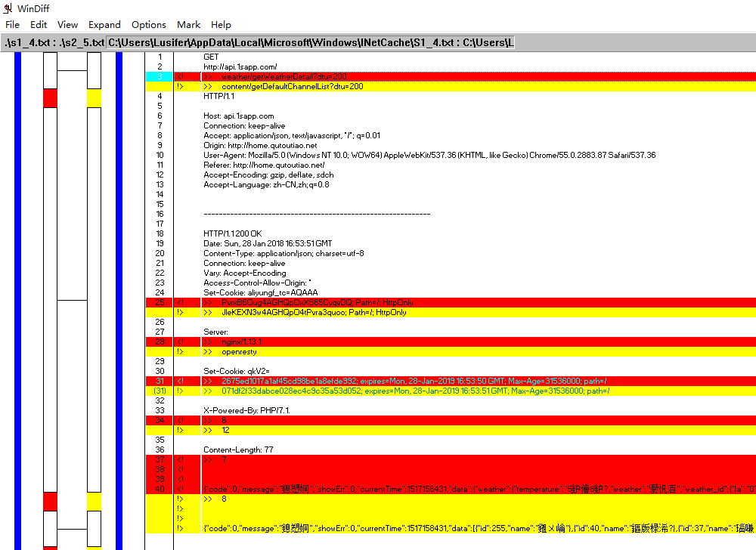The width and height of the screenshot is (756, 550).
Task: Click the WinDiff icon in title bar
Action: (8, 8)
